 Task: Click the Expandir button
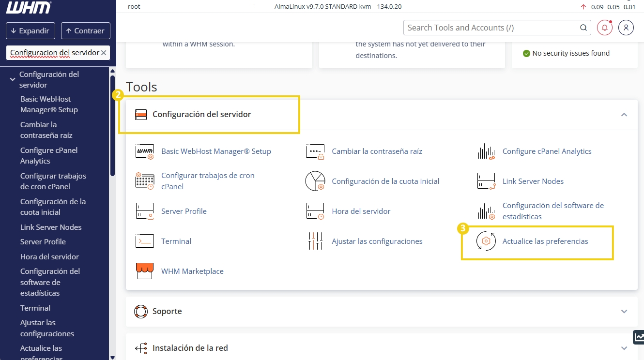tap(31, 30)
